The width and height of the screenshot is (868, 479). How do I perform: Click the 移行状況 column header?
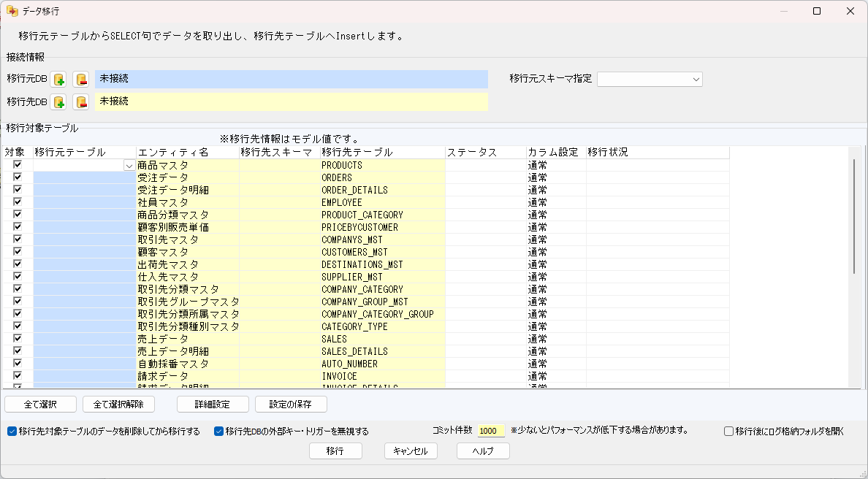pyautogui.click(x=658, y=152)
